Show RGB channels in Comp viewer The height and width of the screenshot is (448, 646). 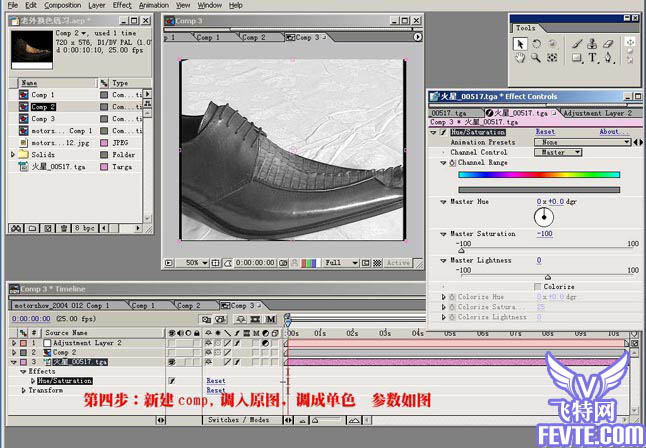pyautogui.click(x=309, y=263)
